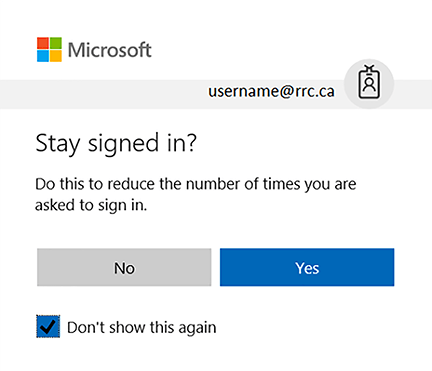This screenshot has height=371, width=432.
Task: Click the "Stay signed in?" heading
Action: tap(116, 144)
